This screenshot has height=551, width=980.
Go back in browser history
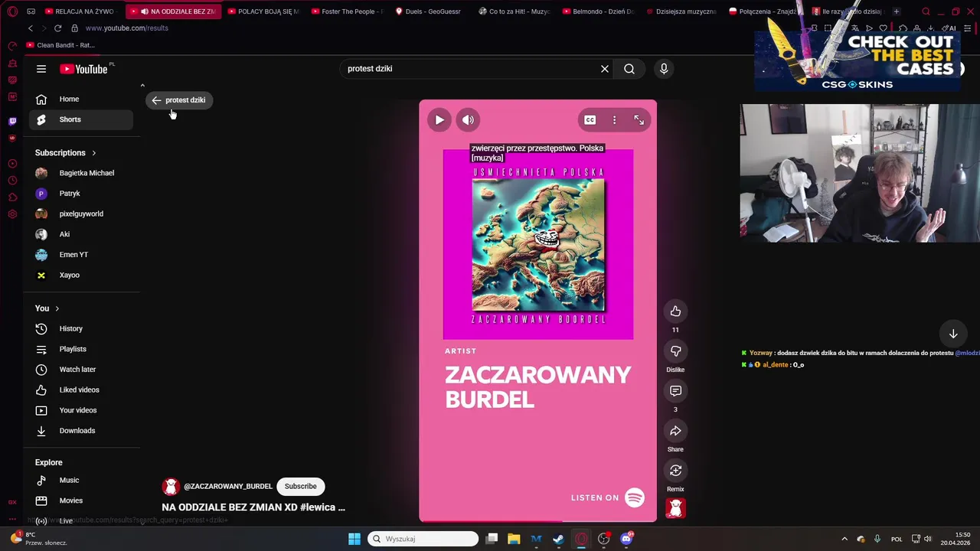(x=31, y=28)
